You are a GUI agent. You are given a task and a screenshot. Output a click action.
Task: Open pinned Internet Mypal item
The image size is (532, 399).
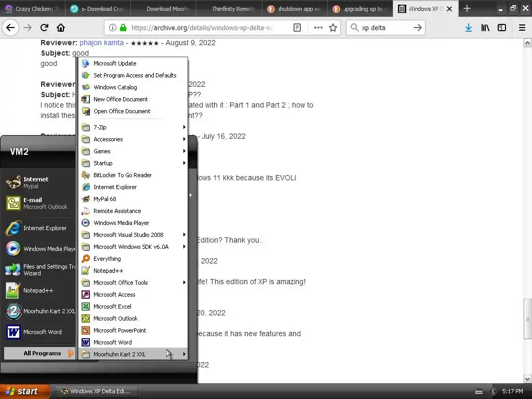click(39, 182)
